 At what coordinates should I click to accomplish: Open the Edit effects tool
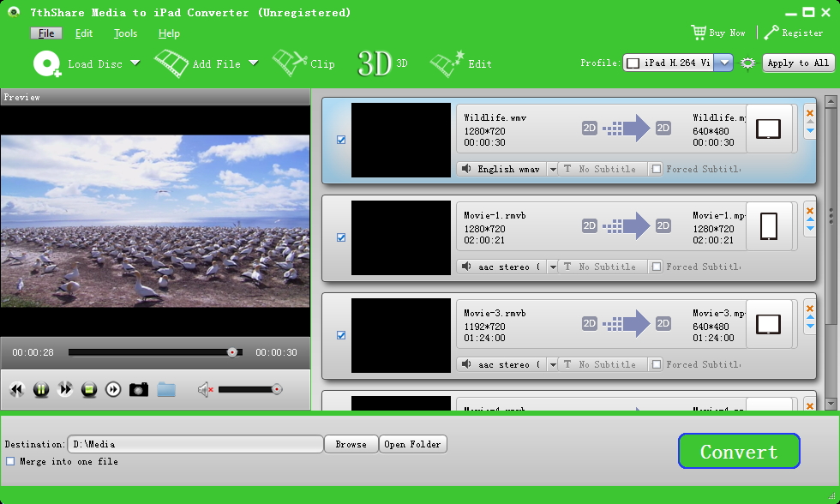[461, 63]
